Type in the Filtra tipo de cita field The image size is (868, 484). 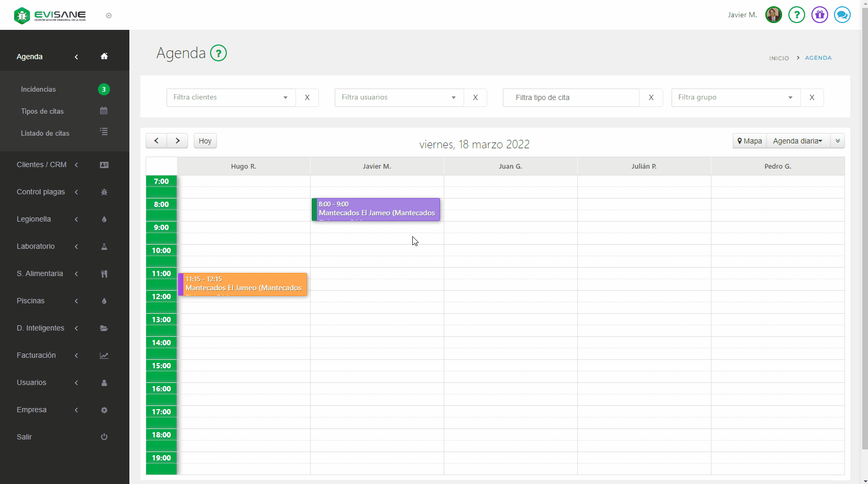(x=571, y=97)
